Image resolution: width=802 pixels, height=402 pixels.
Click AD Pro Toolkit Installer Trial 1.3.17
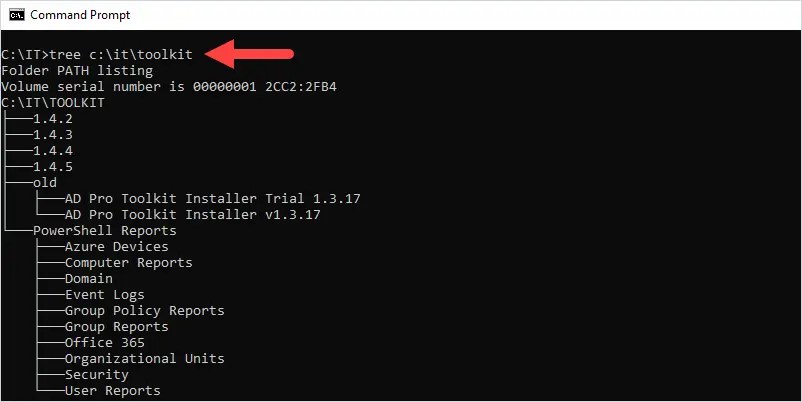(x=213, y=198)
